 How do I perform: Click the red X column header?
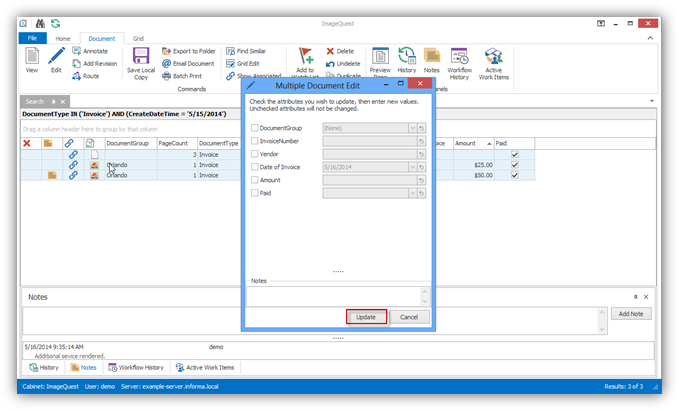[x=27, y=143]
